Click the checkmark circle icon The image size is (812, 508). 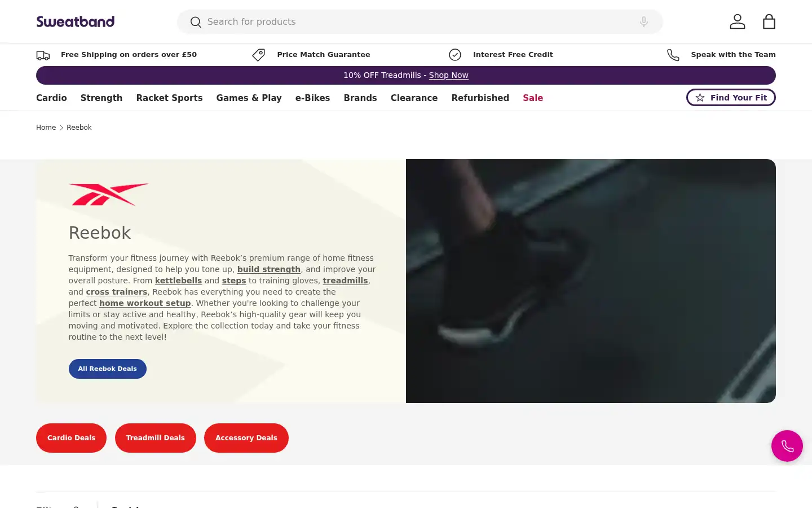coord(455,55)
